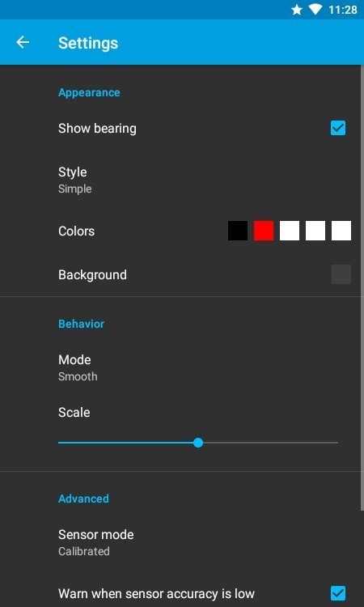Tap the Wi-Fi icon in status bar
This screenshot has height=607, width=364.
pyautogui.click(x=315, y=10)
